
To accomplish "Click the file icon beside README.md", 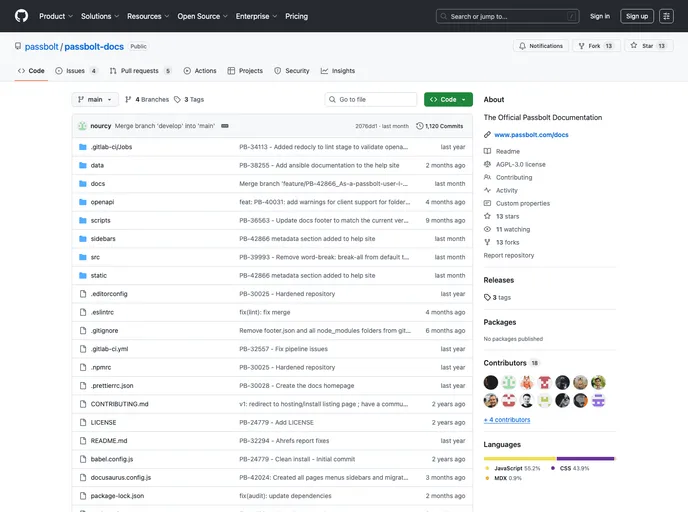I will [83, 440].
